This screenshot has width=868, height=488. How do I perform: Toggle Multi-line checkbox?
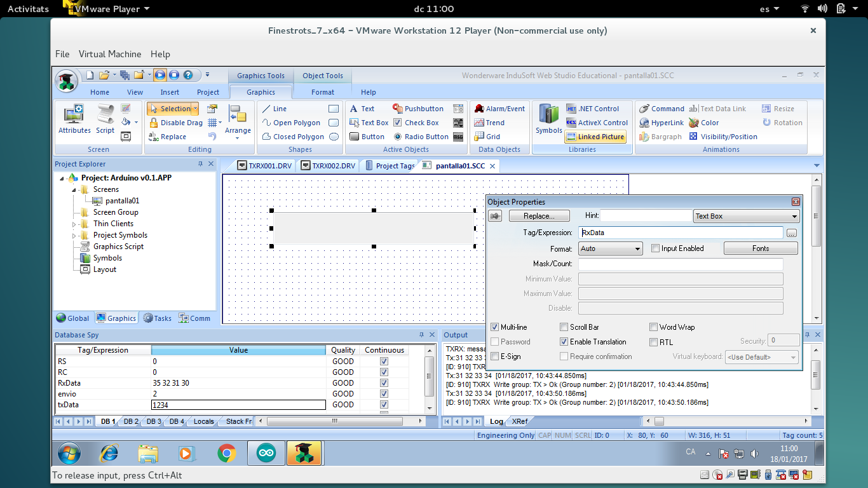[495, 327]
